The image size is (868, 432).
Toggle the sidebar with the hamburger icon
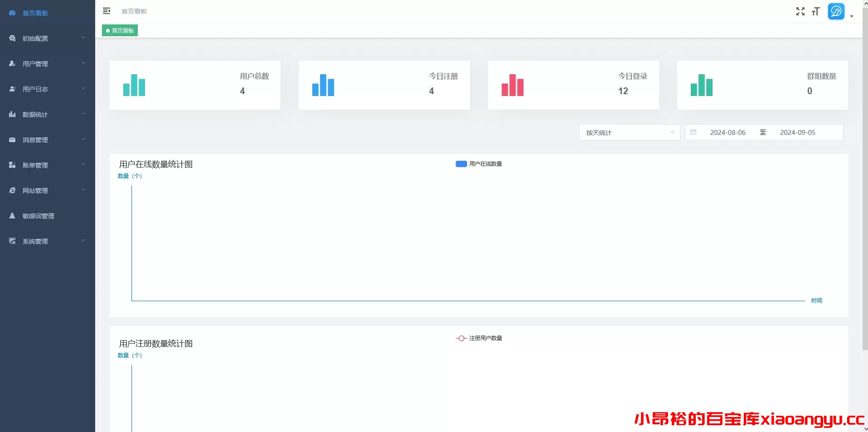pyautogui.click(x=107, y=11)
